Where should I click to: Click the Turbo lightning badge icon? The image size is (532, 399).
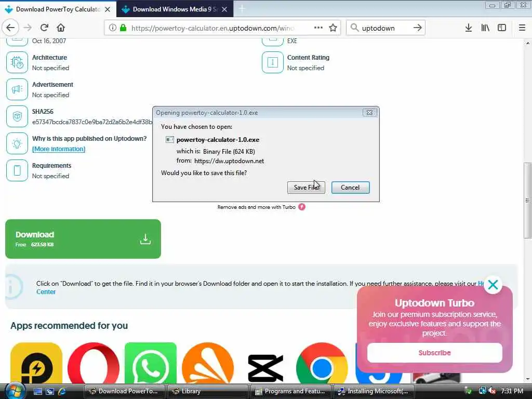pos(302,207)
